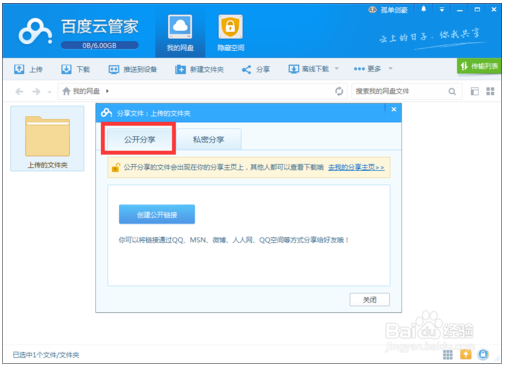Click the blue lock icon in status bar

click(x=483, y=354)
